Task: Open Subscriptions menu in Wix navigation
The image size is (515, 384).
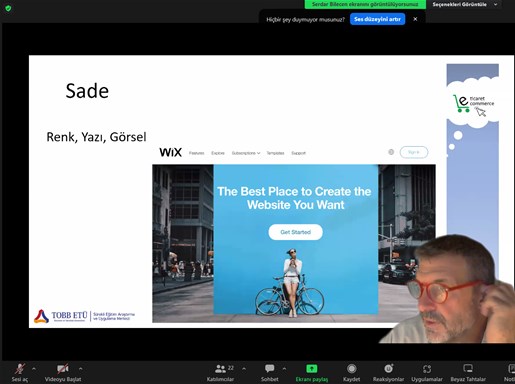Action: [x=246, y=153]
